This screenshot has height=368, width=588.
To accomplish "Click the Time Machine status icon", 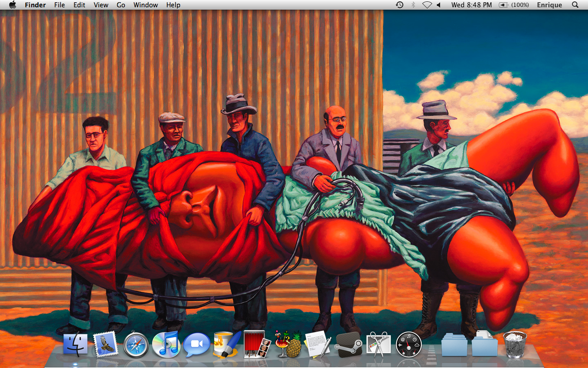I will 400,5.
